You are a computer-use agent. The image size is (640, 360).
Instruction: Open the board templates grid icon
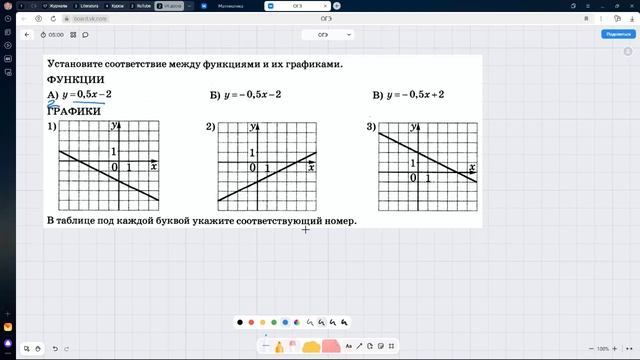click(x=73, y=35)
